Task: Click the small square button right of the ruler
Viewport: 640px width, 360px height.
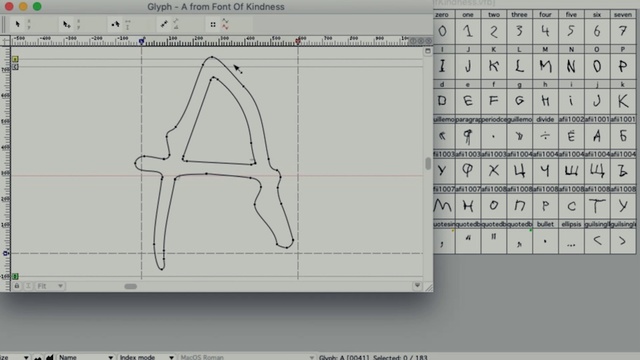Action: click(x=427, y=51)
